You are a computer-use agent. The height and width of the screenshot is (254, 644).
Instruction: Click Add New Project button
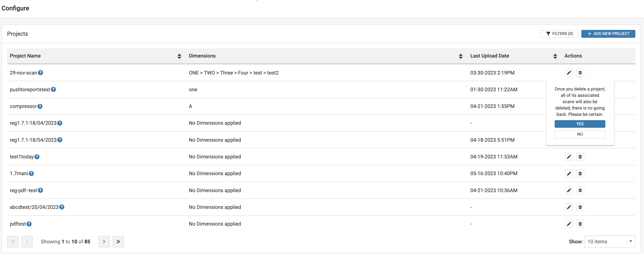point(608,34)
